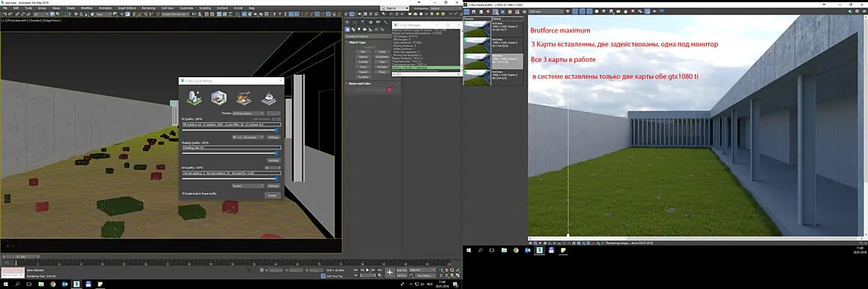Viewport: 868px width, 289px height.
Task: Click the Render button in Quick Settings
Action: [x=272, y=195]
